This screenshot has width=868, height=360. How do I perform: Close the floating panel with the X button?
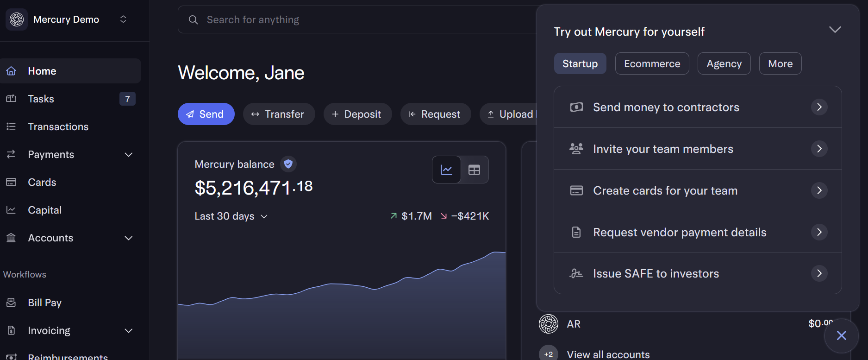pyautogui.click(x=841, y=335)
